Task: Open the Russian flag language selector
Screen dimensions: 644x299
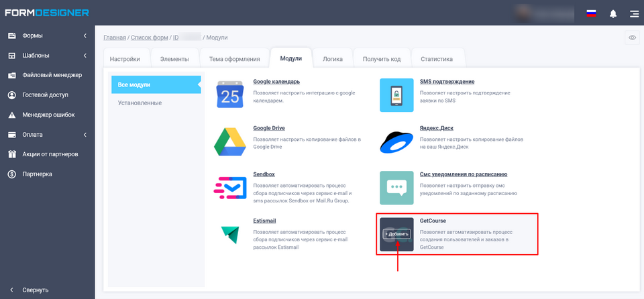Action: [x=591, y=13]
